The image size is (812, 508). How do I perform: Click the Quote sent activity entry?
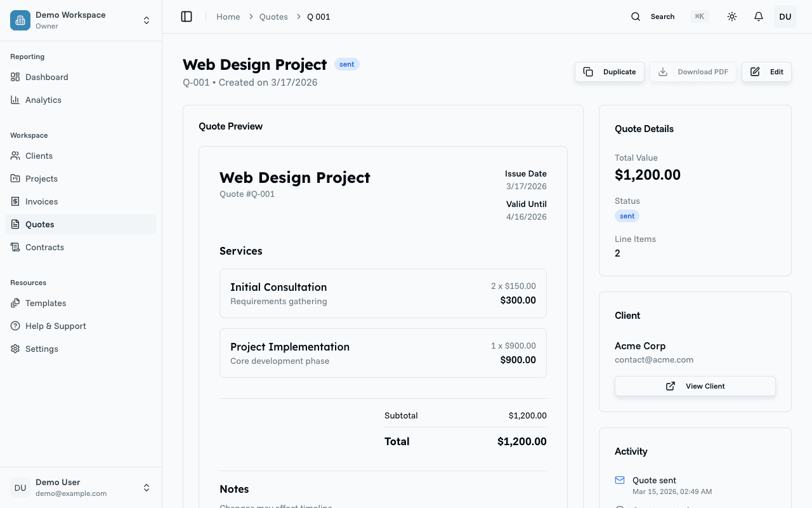point(695,486)
